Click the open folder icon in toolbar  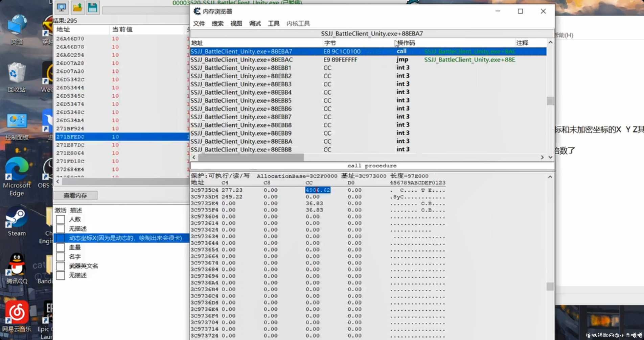(x=77, y=7)
